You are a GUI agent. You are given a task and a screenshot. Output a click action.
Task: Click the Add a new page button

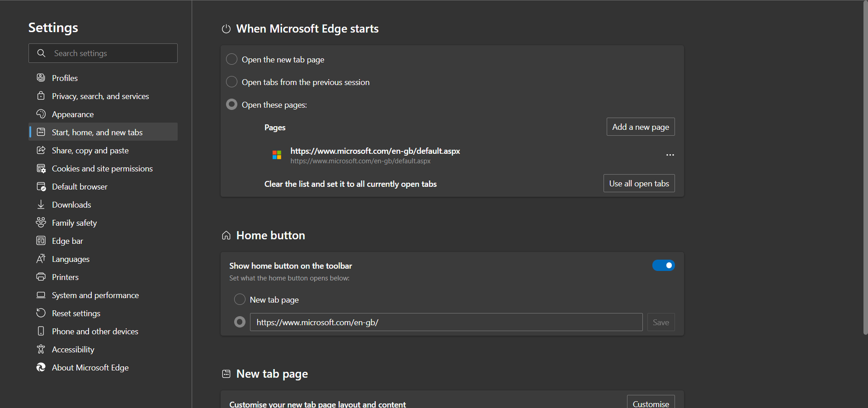pos(640,127)
